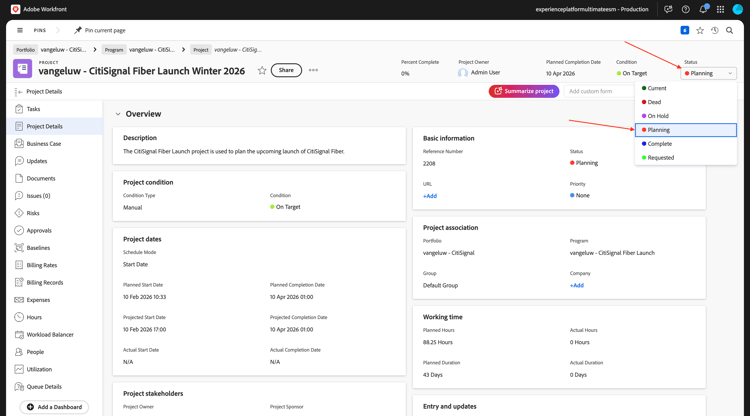Open the main hamburger menu
The height and width of the screenshot is (416, 750).
click(20, 30)
